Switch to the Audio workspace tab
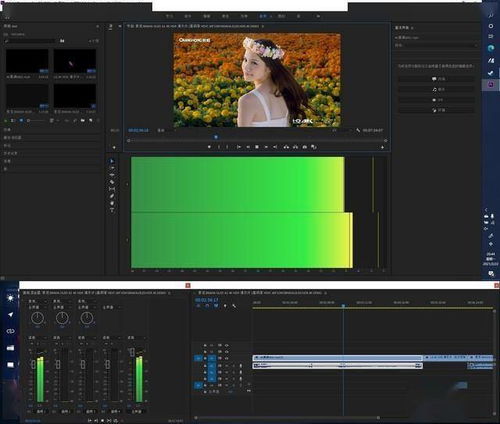The height and width of the screenshot is (424, 500). point(263,16)
